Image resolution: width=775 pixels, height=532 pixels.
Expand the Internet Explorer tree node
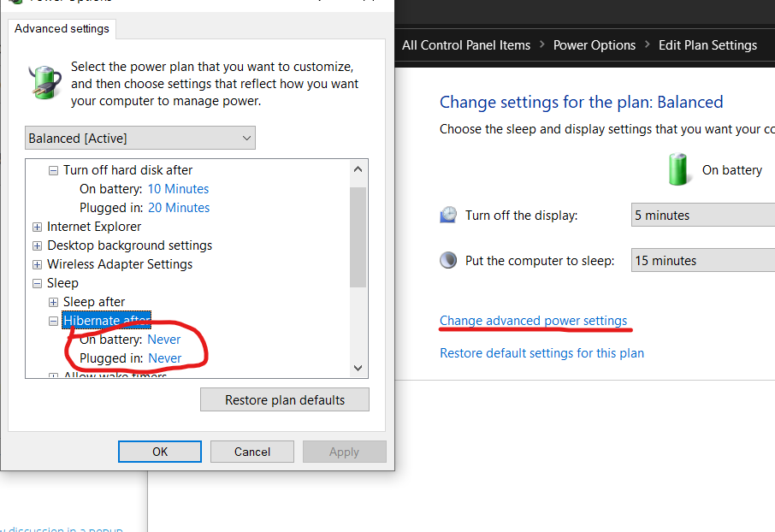pos(37,227)
